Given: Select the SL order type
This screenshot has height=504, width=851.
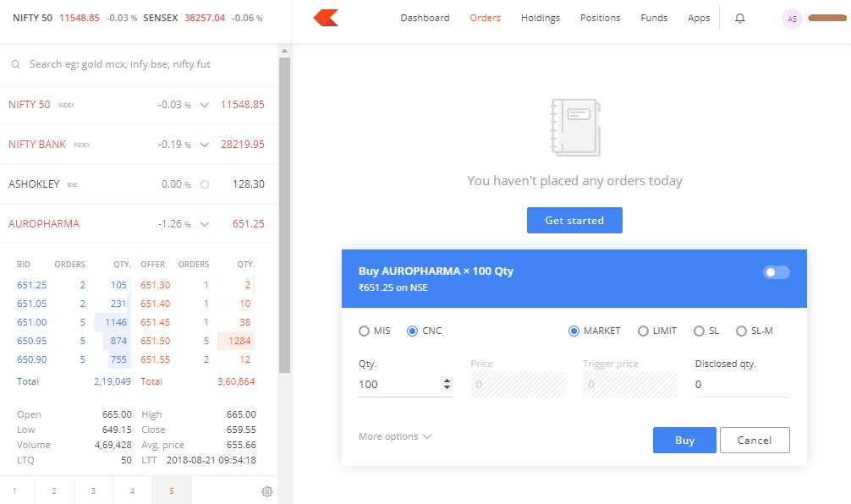Looking at the screenshot, I should [699, 331].
